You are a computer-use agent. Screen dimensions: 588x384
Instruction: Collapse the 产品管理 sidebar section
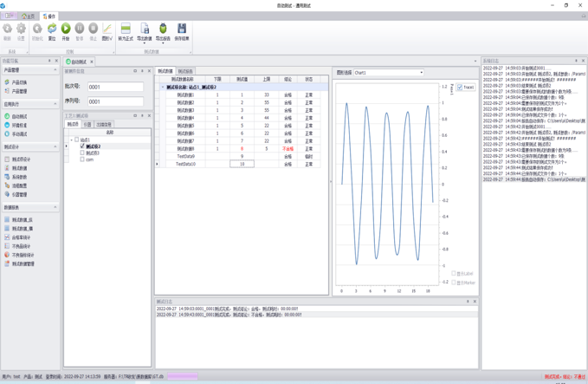tap(55, 70)
